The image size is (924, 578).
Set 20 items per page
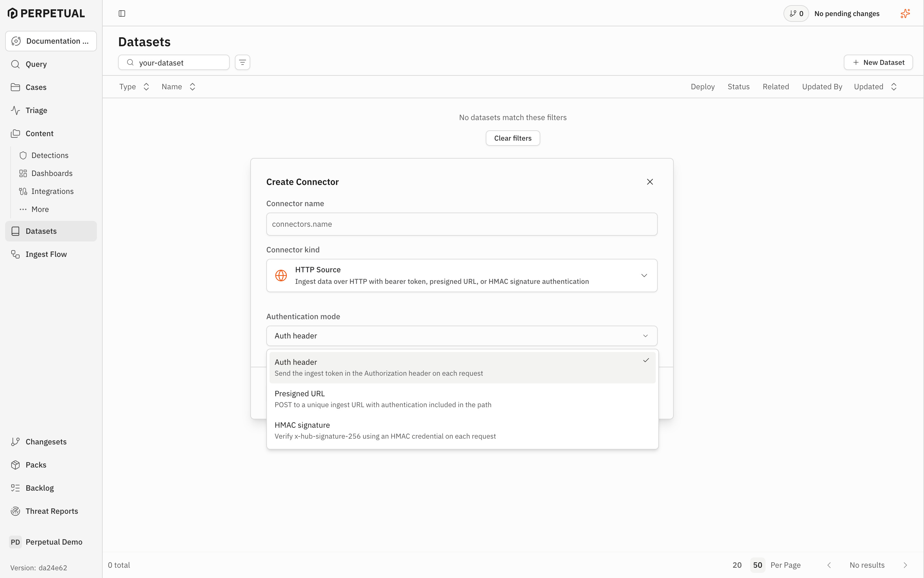click(737, 565)
